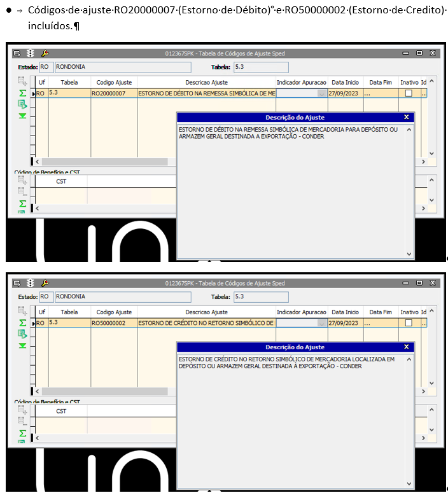
Task: Click the Descricao Ajuste column header in the RO50000002 window
Action: tap(207, 312)
